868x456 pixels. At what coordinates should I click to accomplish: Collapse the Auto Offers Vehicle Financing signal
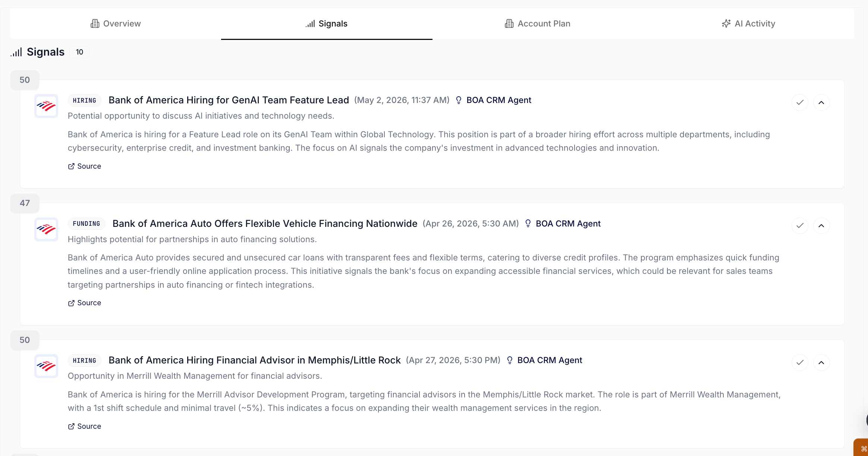[821, 225]
